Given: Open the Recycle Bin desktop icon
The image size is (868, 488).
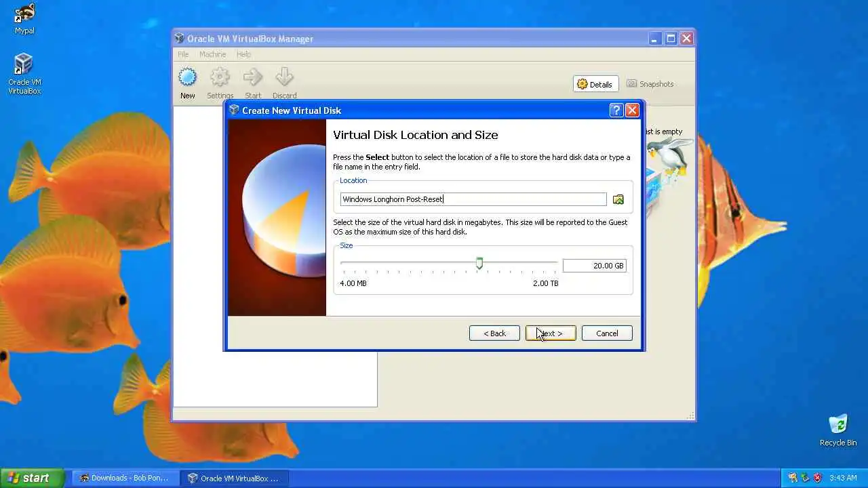Looking at the screenshot, I should 838,430.
